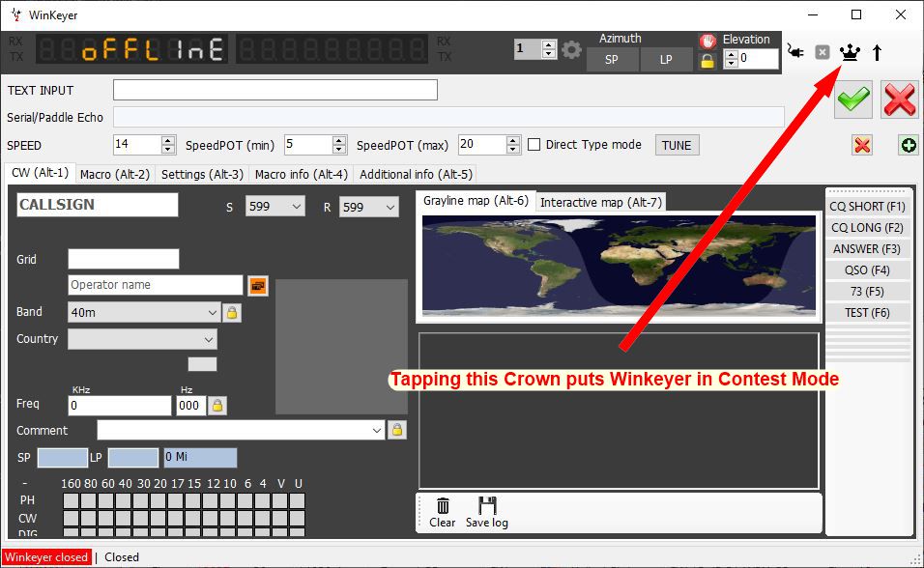Image resolution: width=924 pixels, height=568 pixels.
Task: Clear the log with trash icon
Action: tap(443, 513)
